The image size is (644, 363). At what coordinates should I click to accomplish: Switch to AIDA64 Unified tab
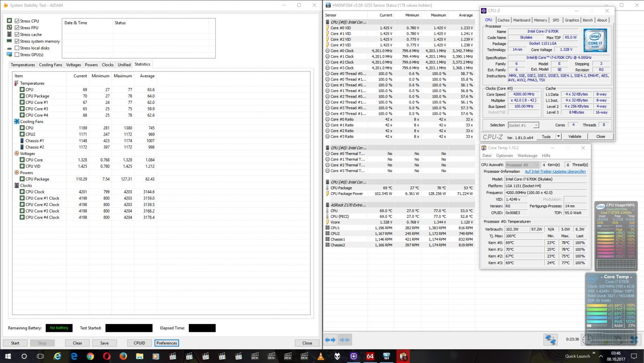click(124, 65)
